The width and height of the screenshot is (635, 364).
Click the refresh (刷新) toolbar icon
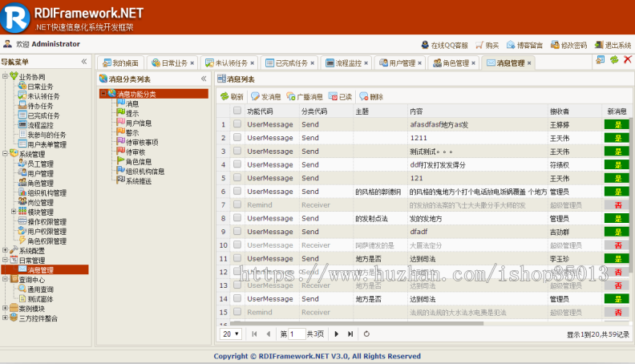(224, 96)
